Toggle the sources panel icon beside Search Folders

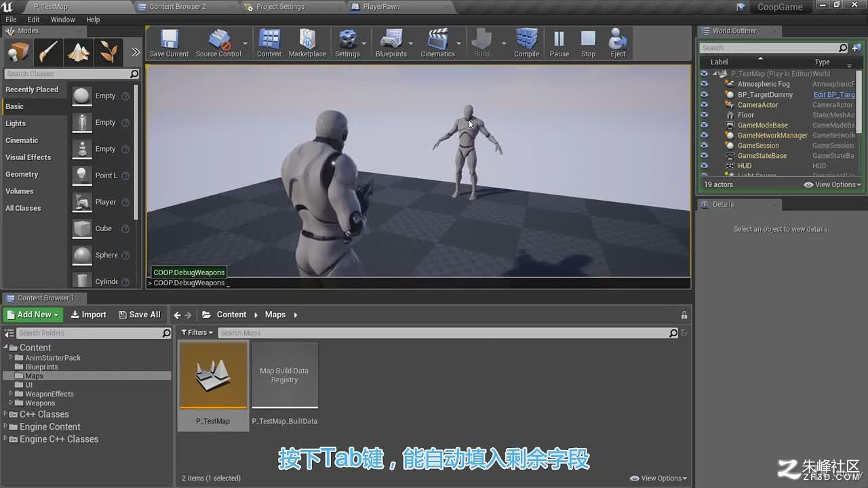tap(9, 333)
